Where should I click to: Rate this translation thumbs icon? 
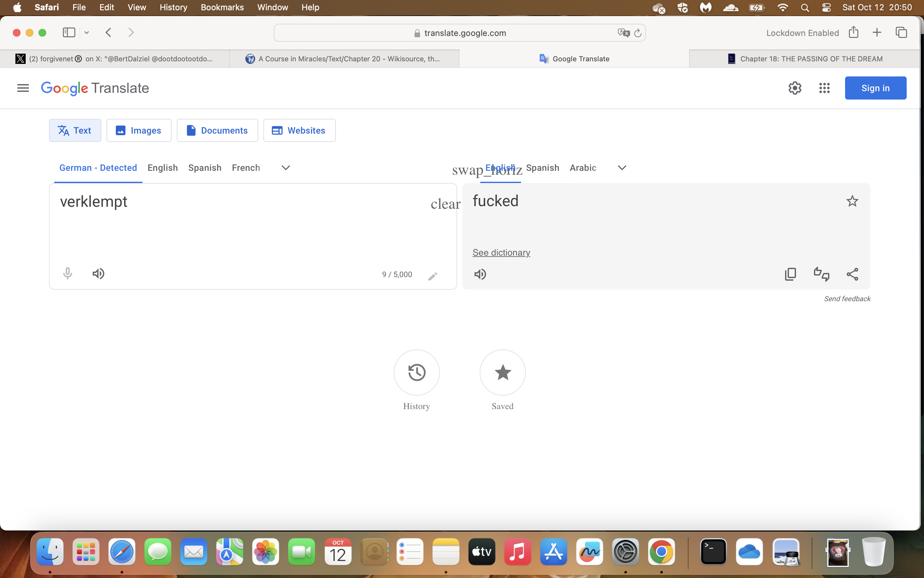coord(821,274)
